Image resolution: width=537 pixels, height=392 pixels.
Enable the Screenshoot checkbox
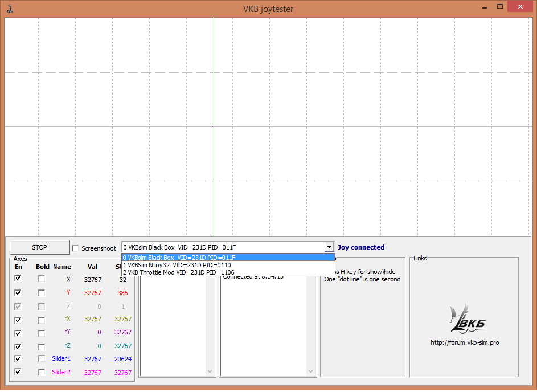[x=76, y=248]
